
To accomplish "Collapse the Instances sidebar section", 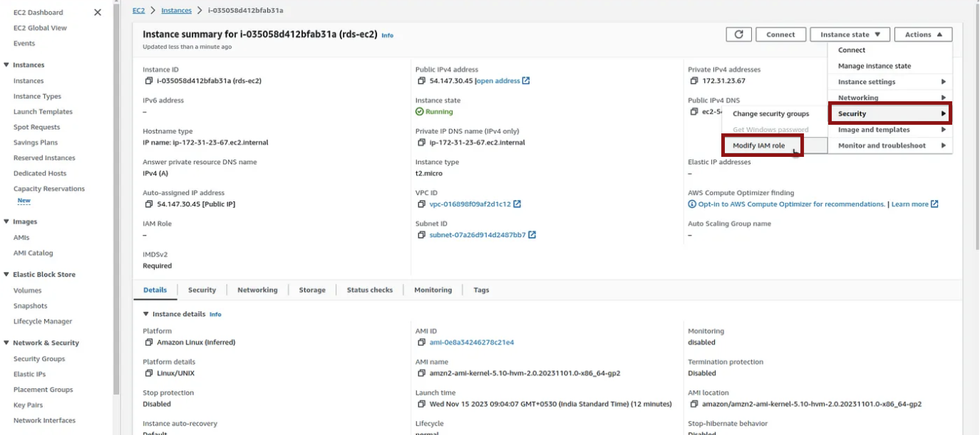I will 6,65.
